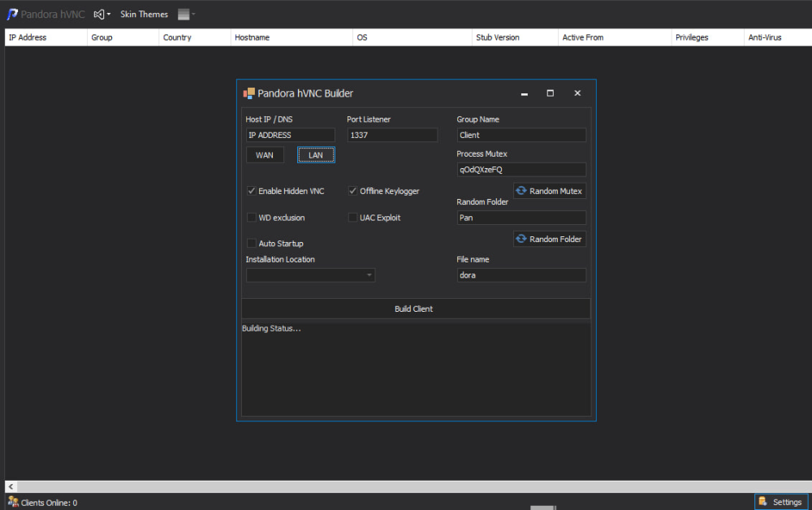Click the horizontal scrollbar left arrow

11,486
